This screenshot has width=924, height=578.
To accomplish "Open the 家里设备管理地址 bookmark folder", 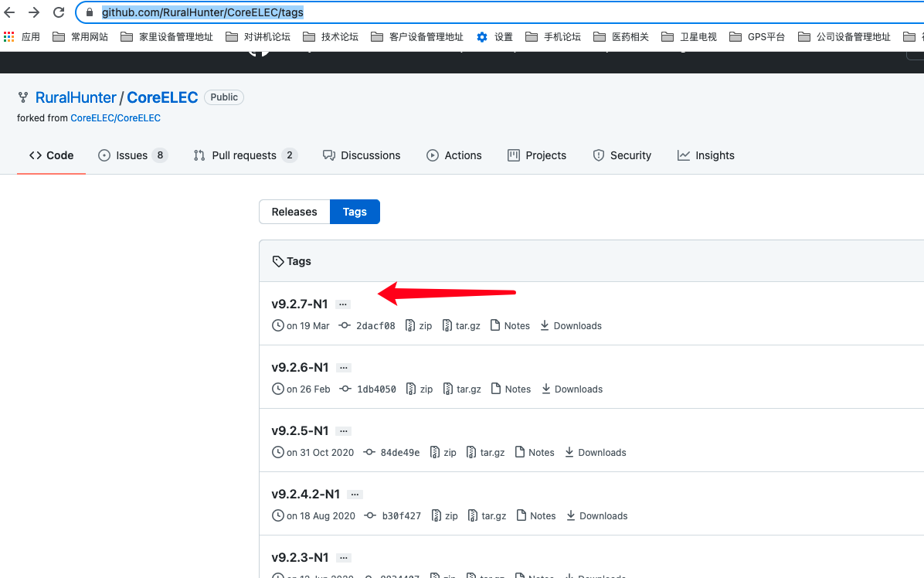I will (167, 37).
